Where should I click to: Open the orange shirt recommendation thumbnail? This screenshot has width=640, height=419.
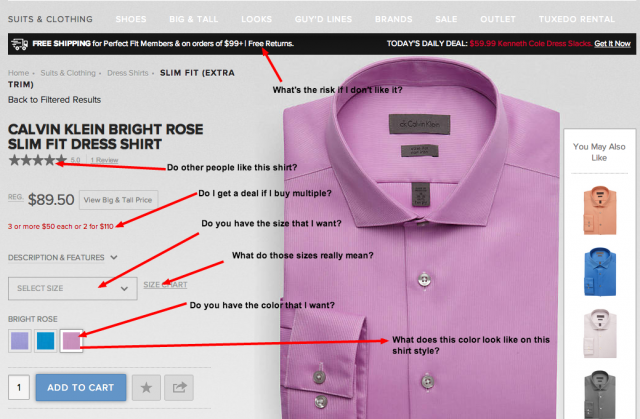(x=600, y=210)
